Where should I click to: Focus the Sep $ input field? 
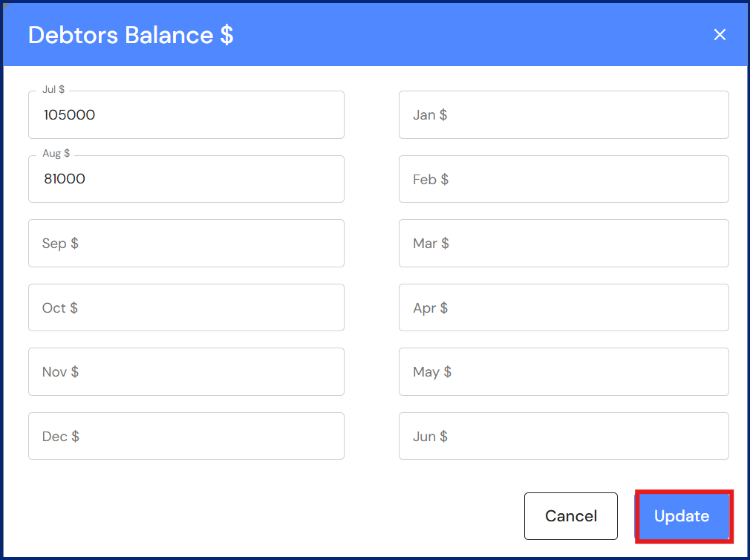pos(186,244)
